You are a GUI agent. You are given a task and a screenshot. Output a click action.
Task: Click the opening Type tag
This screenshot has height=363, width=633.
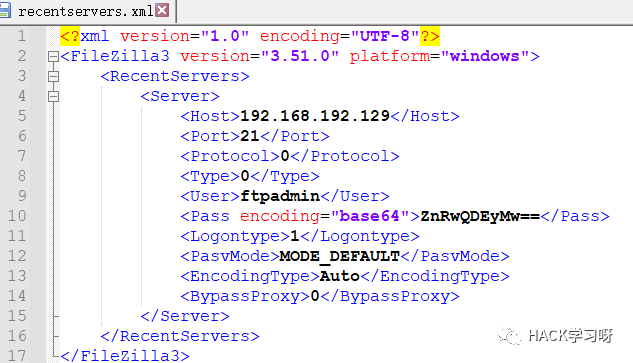210,176
